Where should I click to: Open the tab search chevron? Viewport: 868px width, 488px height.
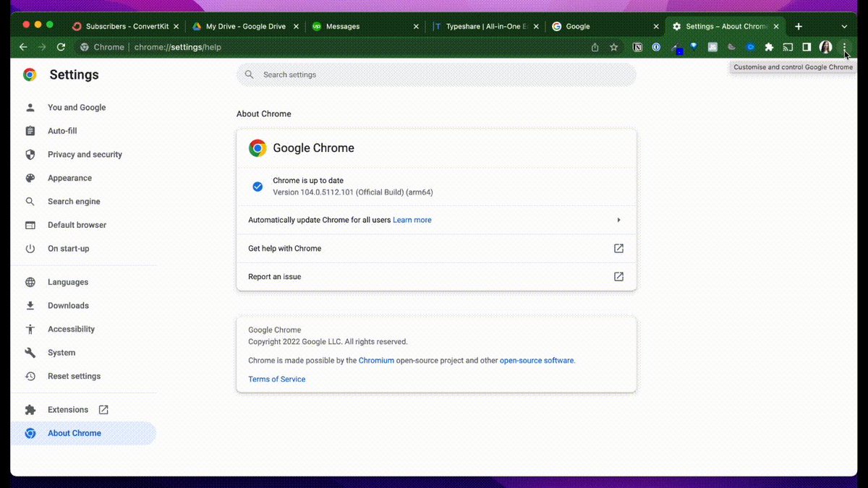click(x=844, y=27)
